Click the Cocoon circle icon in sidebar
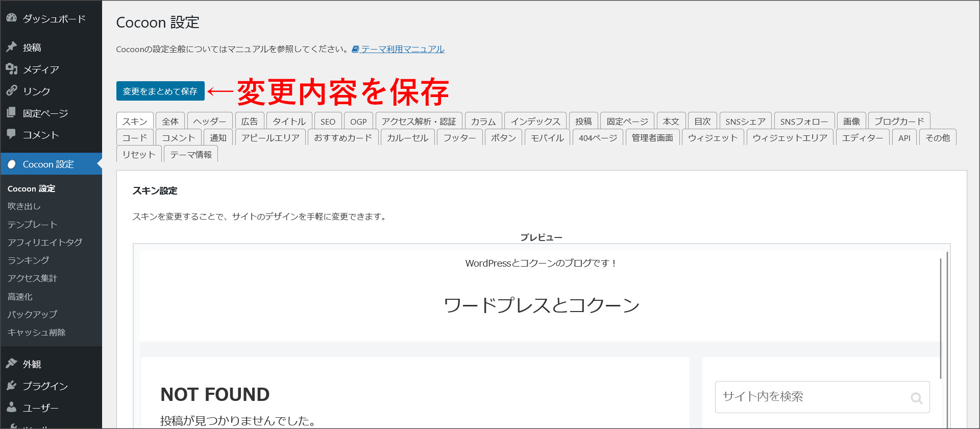This screenshot has height=429, width=980. tap(11, 164)
